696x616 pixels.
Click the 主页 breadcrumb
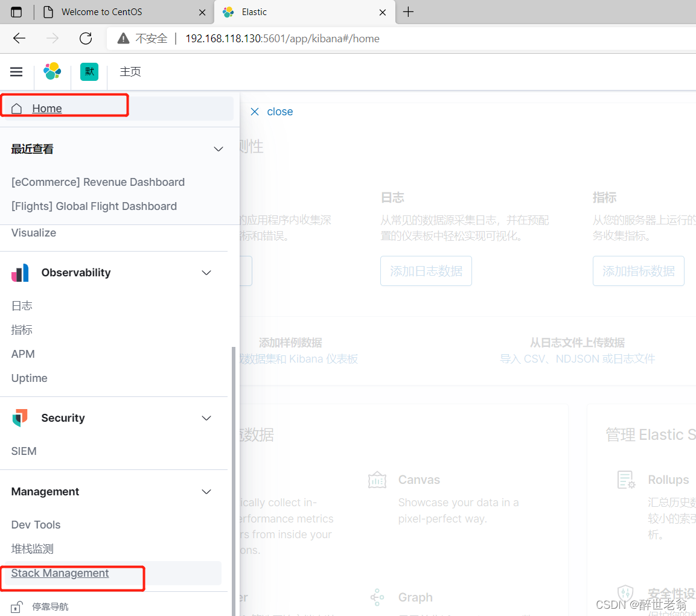tap(130, 72)
